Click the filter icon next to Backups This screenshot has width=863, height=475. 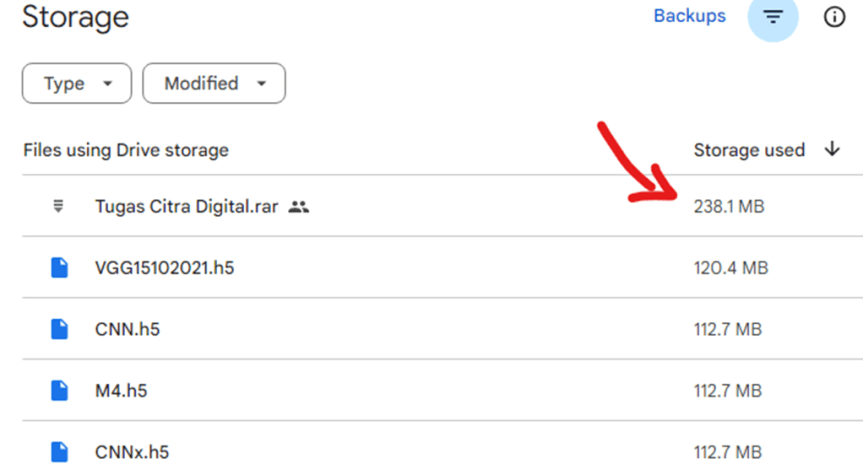tap(773, 17)
